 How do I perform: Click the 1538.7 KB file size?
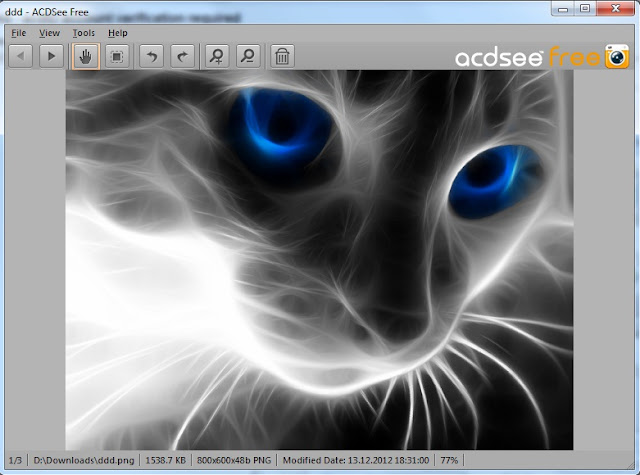tap(165, 460)
